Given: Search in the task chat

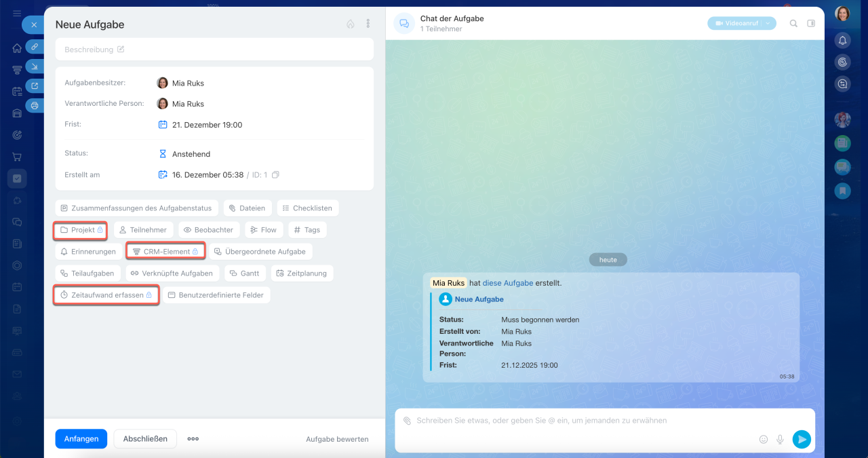Looking at the screenshot, I should [x=793, y=23].
